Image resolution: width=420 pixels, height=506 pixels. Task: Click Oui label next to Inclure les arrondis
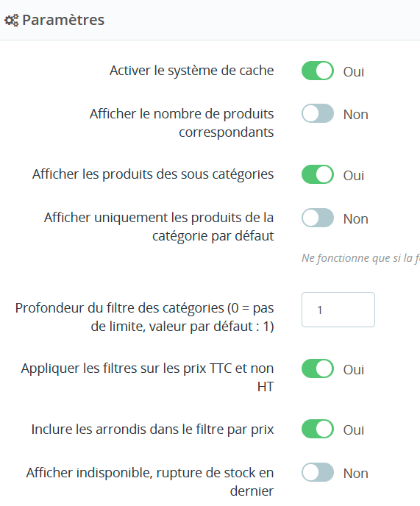(x=354, y=430)
